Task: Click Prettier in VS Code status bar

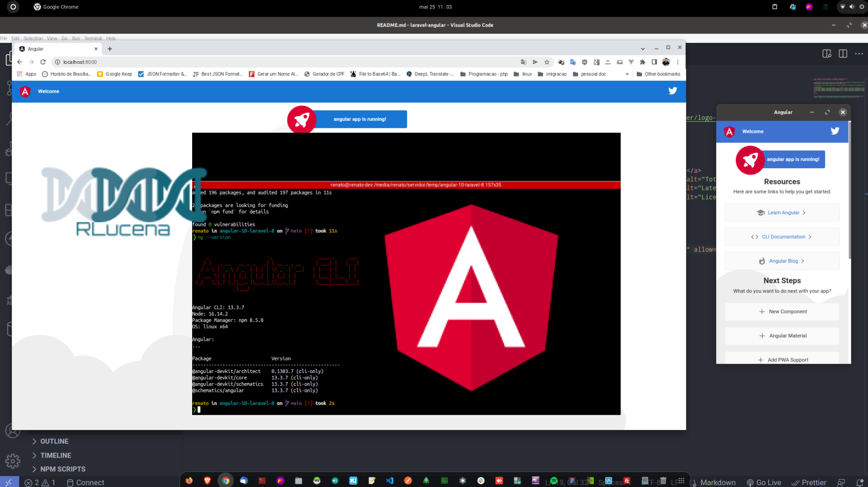Action: [x=809, y=482]
